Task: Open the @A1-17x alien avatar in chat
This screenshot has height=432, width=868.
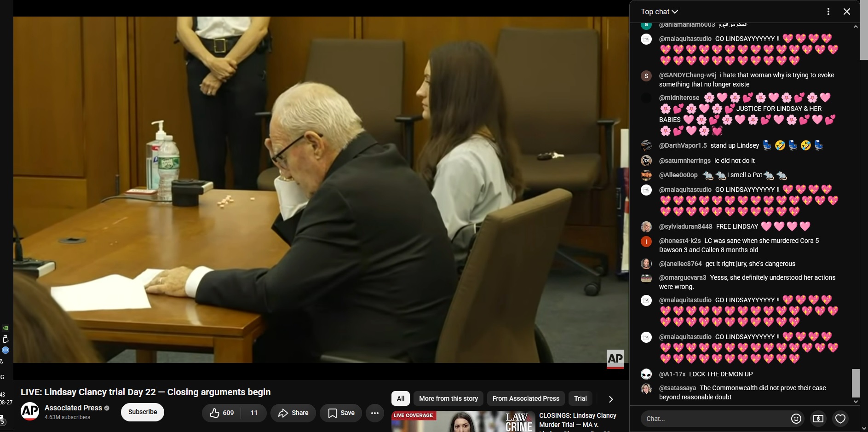Action: pyautogui.click(x=646, y=374)
